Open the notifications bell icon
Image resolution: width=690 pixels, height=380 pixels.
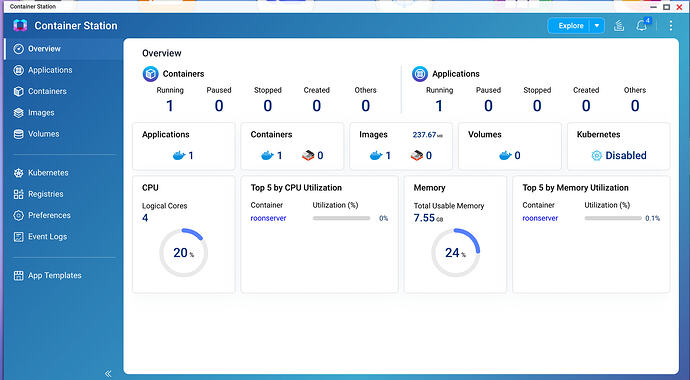tap(642, 25)
